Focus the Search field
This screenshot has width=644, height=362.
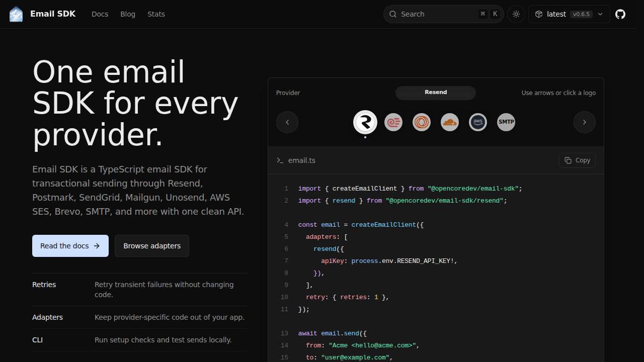(x=443, y=14)
